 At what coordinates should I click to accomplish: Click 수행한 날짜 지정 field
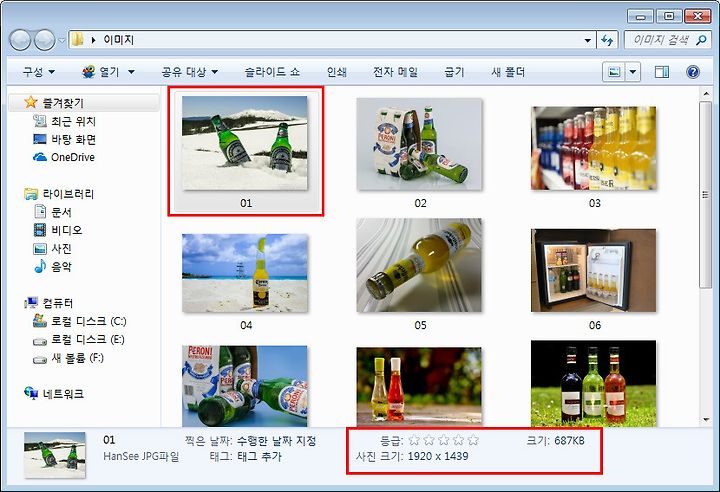(276, 441)
